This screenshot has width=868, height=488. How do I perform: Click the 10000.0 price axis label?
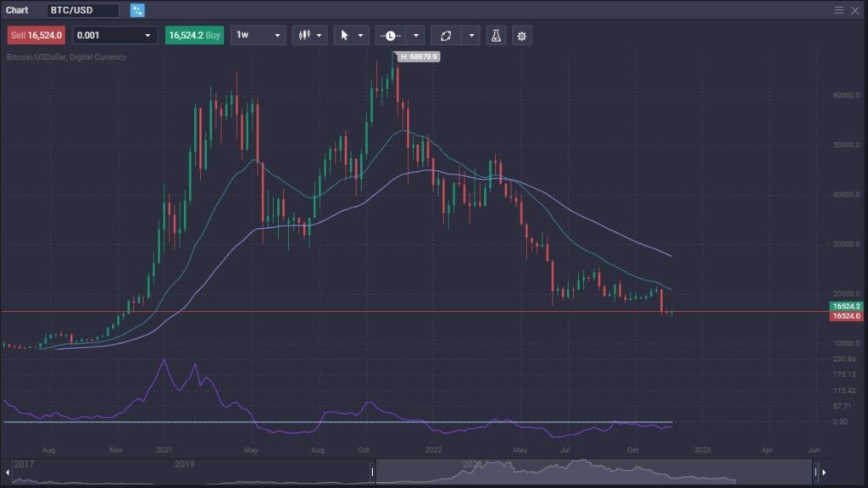847,343
